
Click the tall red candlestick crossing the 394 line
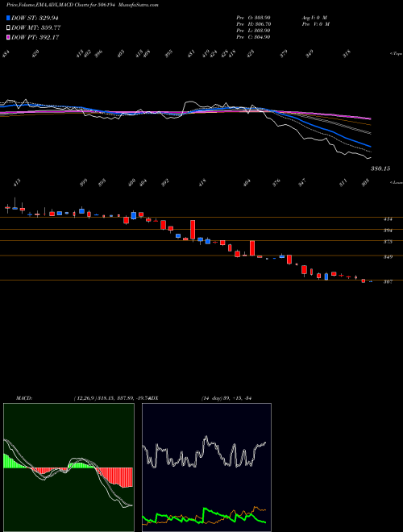(x=193, y=230)
